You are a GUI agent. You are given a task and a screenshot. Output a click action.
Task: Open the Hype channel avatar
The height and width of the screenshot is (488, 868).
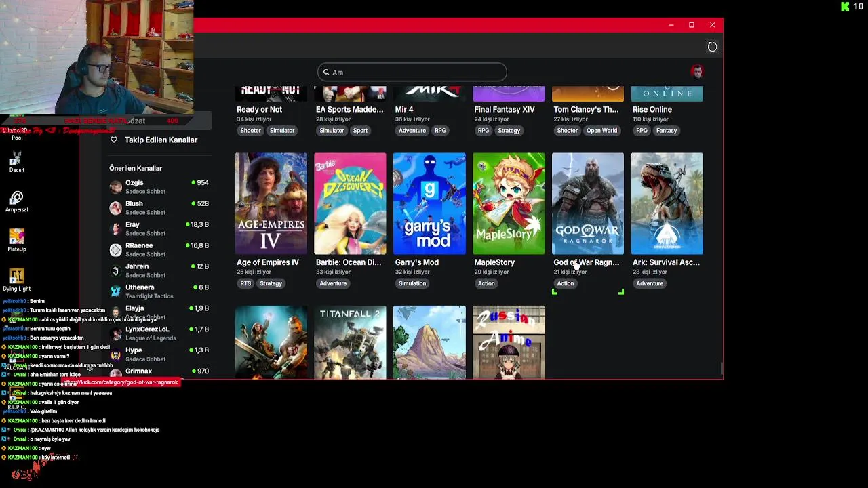115,354
